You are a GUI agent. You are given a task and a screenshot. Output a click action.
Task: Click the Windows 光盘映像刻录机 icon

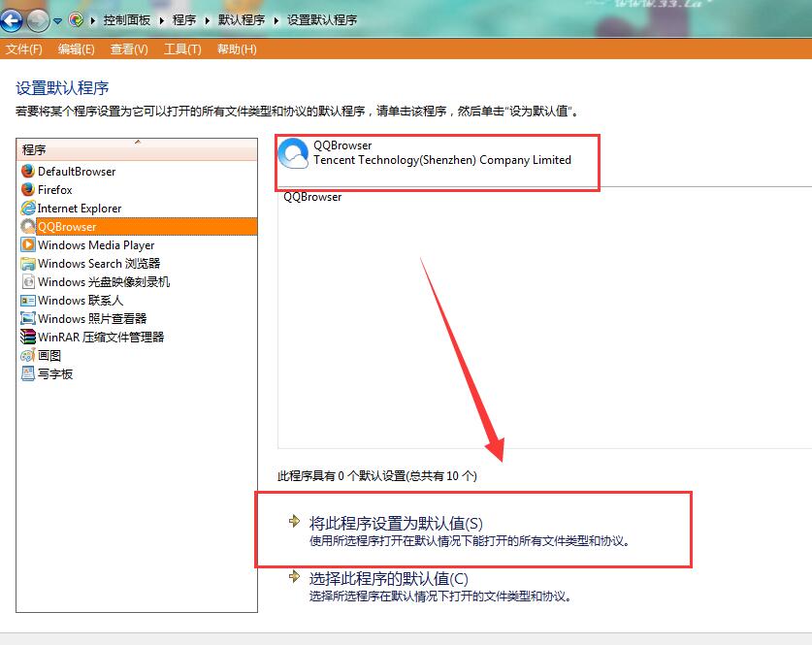(28, 281)
